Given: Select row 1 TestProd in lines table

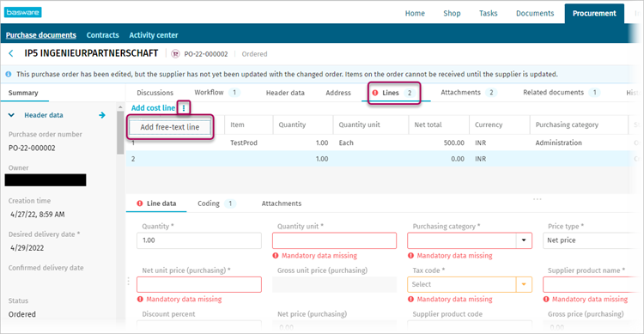Looking at the screenshot, I should coord(378,143).
